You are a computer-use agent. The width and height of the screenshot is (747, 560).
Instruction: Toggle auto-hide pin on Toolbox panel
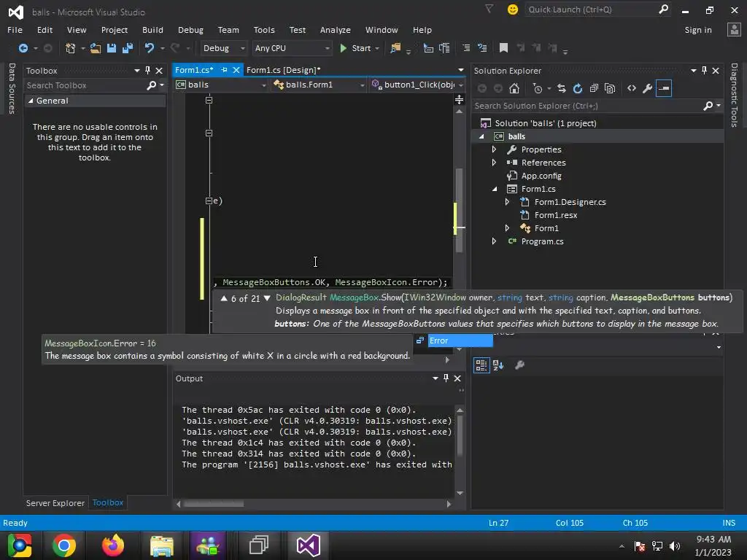[147, 71]
